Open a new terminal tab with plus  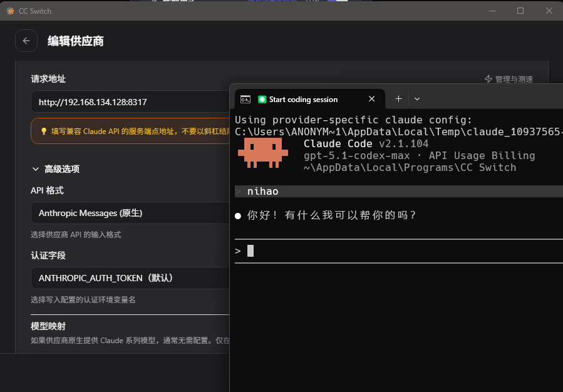(x=398, y=99)
